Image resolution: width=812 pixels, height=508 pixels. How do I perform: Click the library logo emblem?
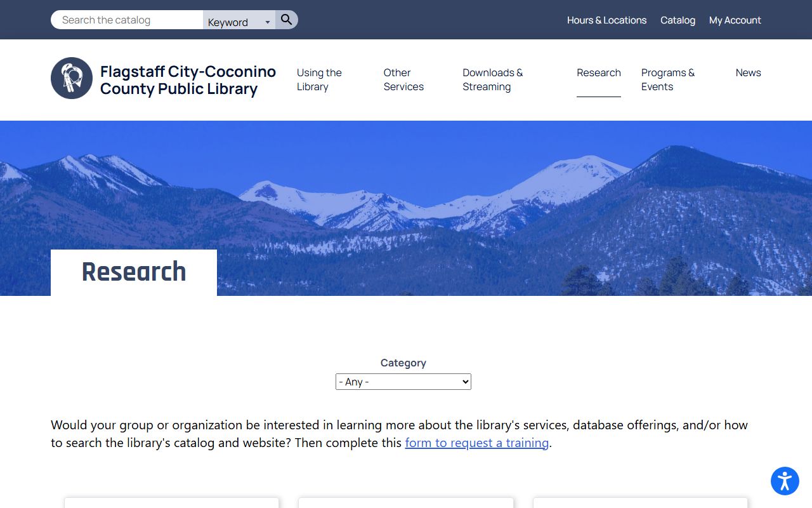coord(72,78)
